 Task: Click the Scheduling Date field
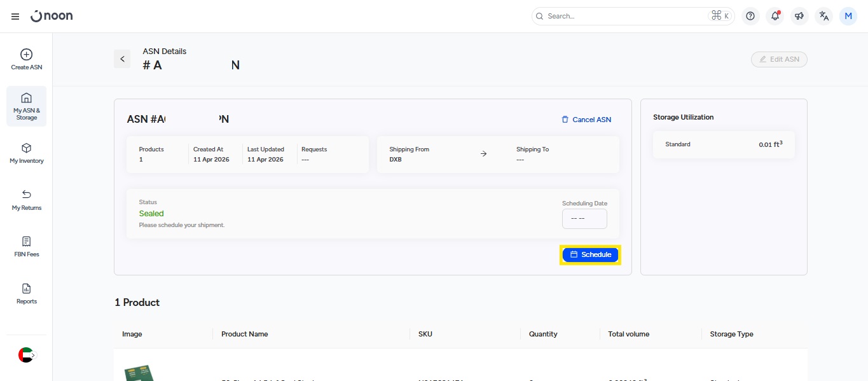[x=584, y=218]
